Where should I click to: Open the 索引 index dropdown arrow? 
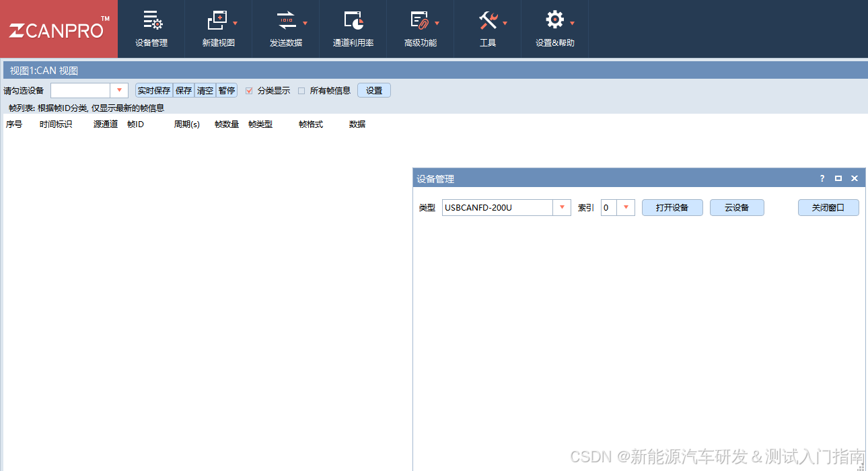pyautogui.click(x=626, y=207)
